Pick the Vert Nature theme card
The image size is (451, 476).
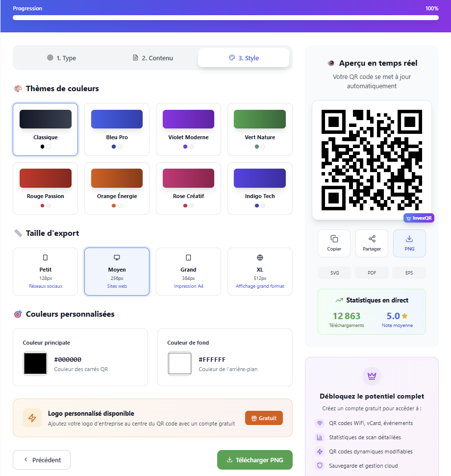[260, 129]
